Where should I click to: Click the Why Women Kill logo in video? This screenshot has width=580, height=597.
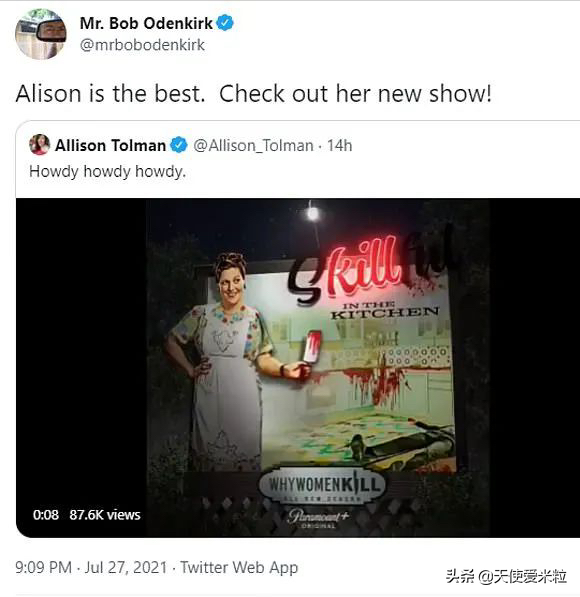coord(323,485)
